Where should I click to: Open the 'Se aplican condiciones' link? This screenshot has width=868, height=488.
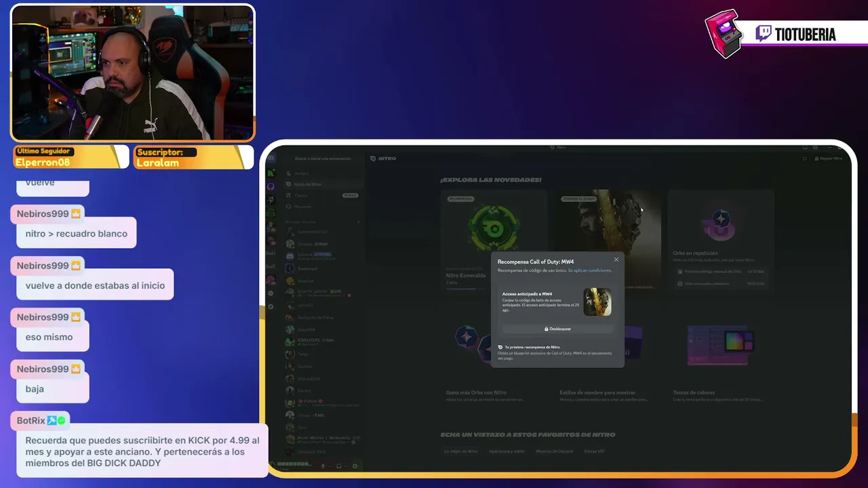(x=589, y=270)
